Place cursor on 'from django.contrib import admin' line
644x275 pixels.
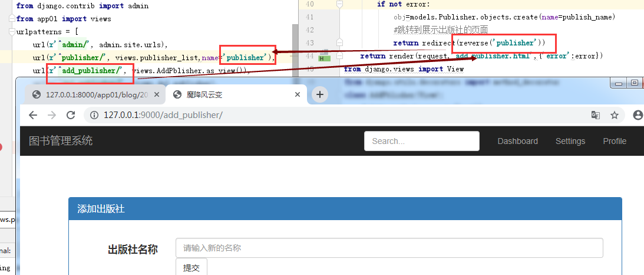tap(82, 6)
